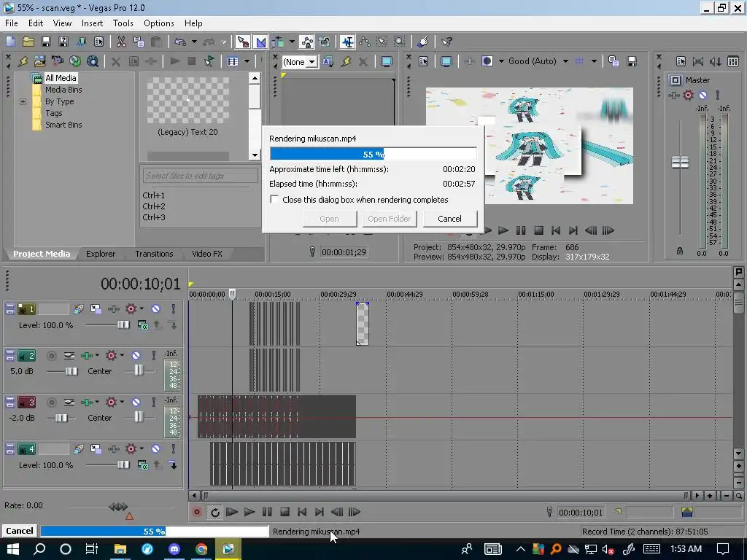Click Copy Snapshot to Clipboard icon
This screenshot has width=747, height=560.
[614, 61]
